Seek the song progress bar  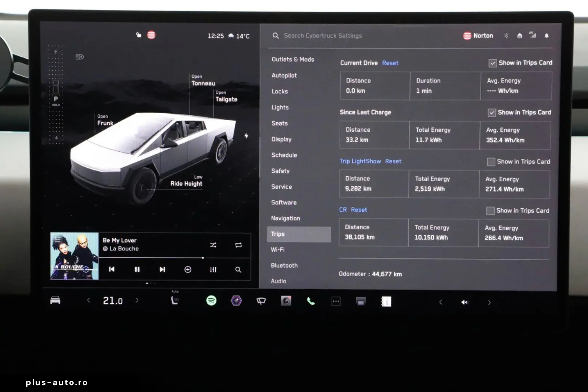click(174, 258)
